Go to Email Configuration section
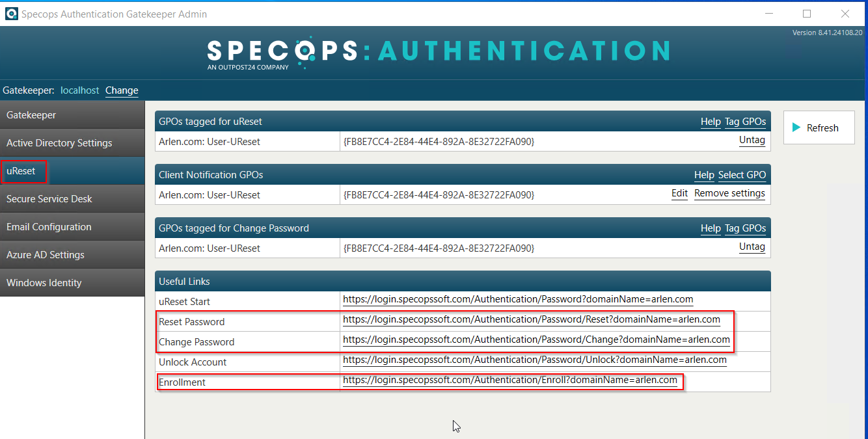The height and width of the screenshot is (439, 868). pyautogui.click(x=72, y=227)
